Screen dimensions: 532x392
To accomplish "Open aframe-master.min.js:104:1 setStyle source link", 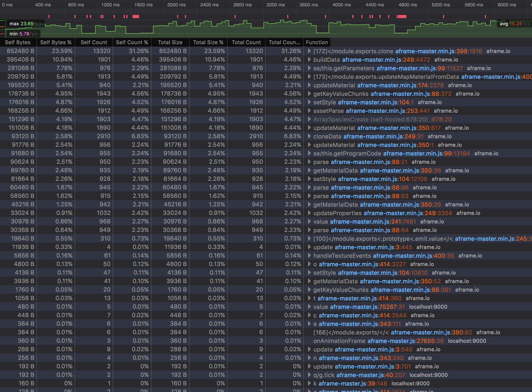I will [x=376, y=102].
